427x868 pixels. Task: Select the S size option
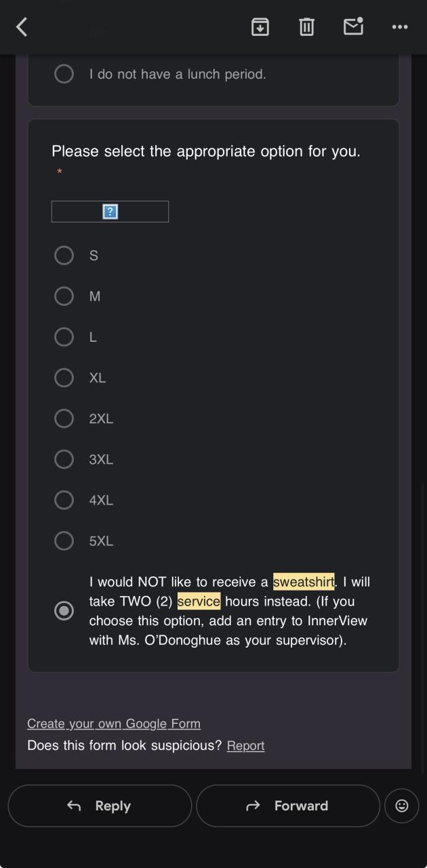coord(64,256)
